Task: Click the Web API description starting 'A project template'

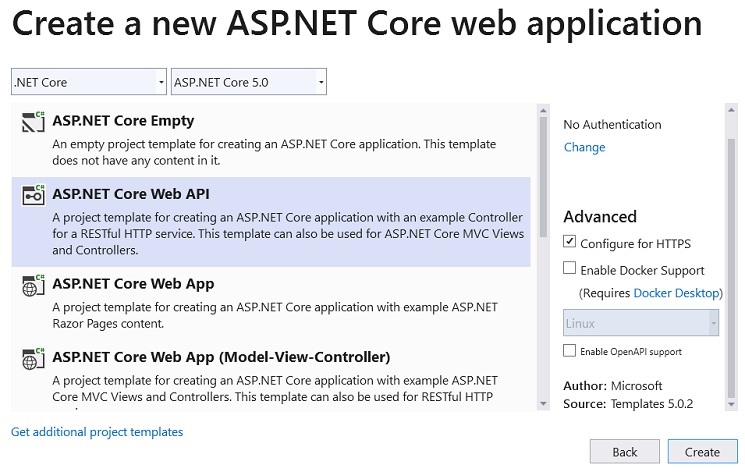Action: [288, 233]
